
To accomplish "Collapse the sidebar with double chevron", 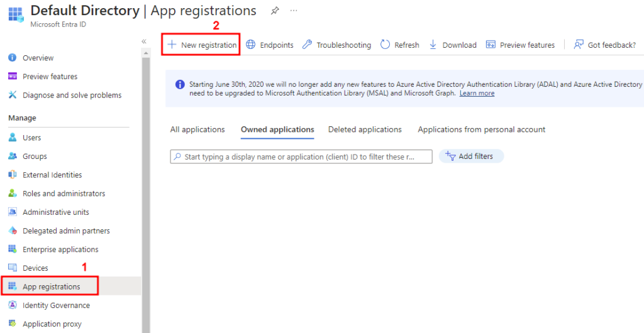I will click(144, 41).
